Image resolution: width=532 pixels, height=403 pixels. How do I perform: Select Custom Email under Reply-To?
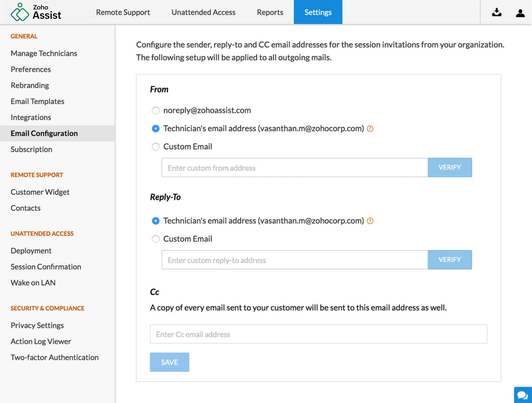tap(156, 239)
